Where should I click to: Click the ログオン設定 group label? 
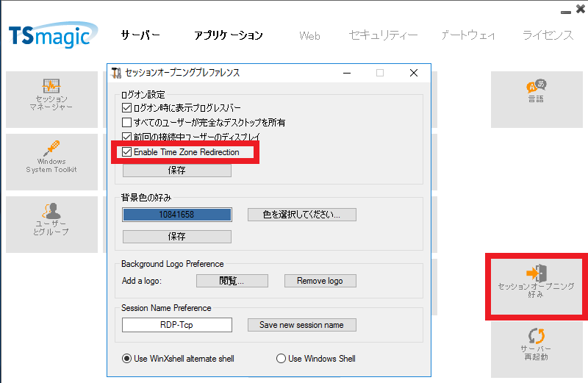tap(143, 95)
